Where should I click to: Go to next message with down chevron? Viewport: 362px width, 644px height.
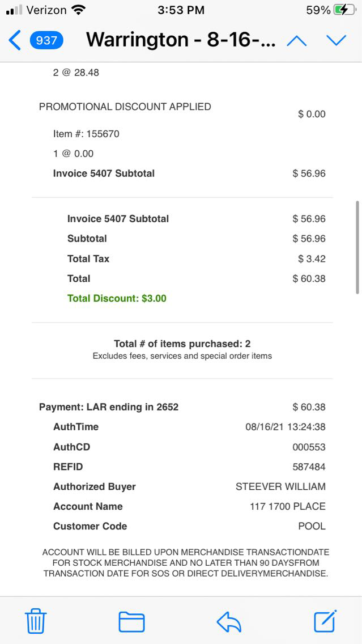(336, 40)
